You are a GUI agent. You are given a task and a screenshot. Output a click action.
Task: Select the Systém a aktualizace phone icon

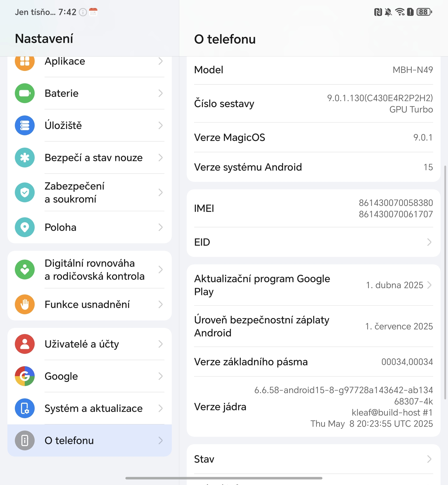(24, 408)
